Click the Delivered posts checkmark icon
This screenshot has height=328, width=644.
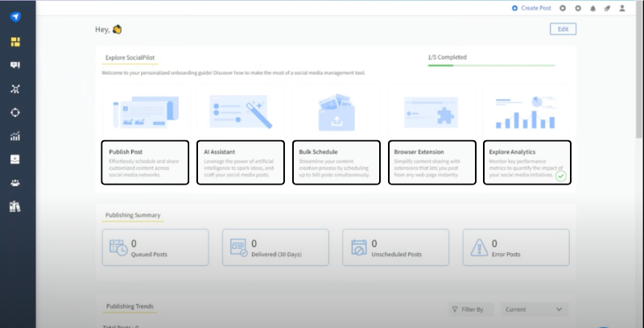238,247
